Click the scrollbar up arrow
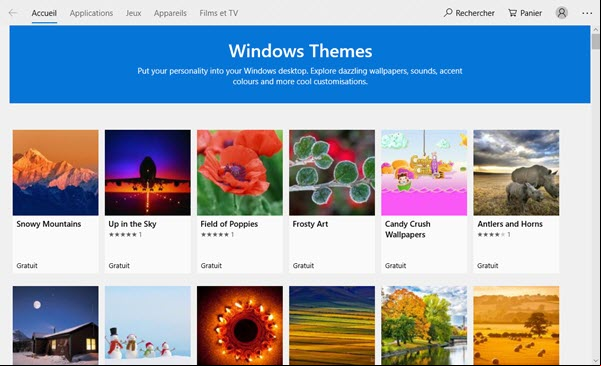Viewport: 601px width, 366px height. [595, 29]
